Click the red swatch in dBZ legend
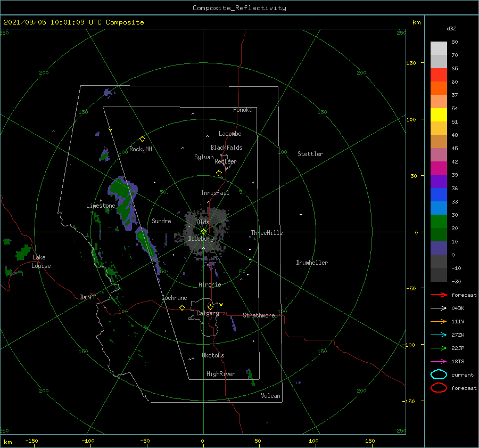Screen dimensions: 479x448 click(x=439, y=75)
